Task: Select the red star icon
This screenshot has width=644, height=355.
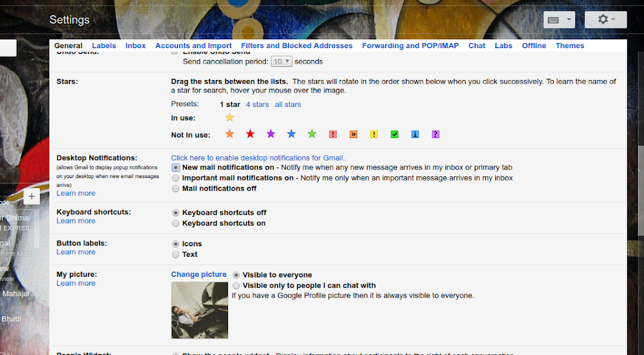Action: click(250, 134)
